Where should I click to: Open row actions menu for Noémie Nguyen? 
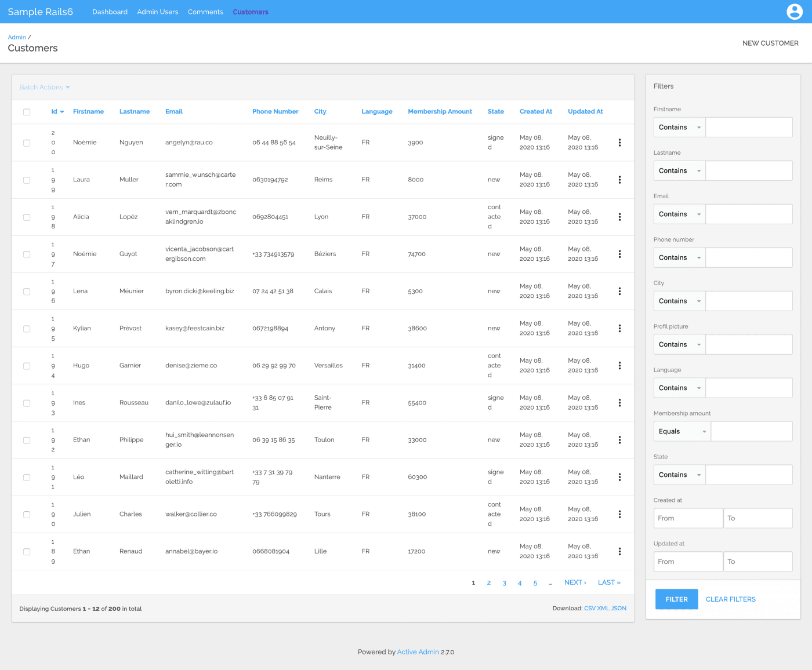[619, 143]
